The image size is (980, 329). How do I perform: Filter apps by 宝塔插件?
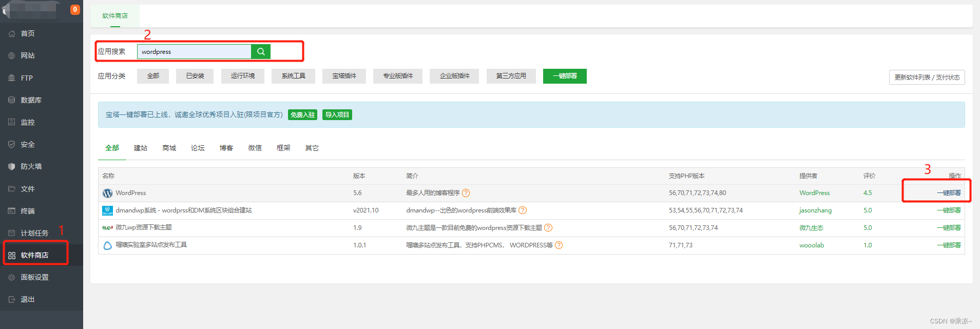click(x=344, y=76)
